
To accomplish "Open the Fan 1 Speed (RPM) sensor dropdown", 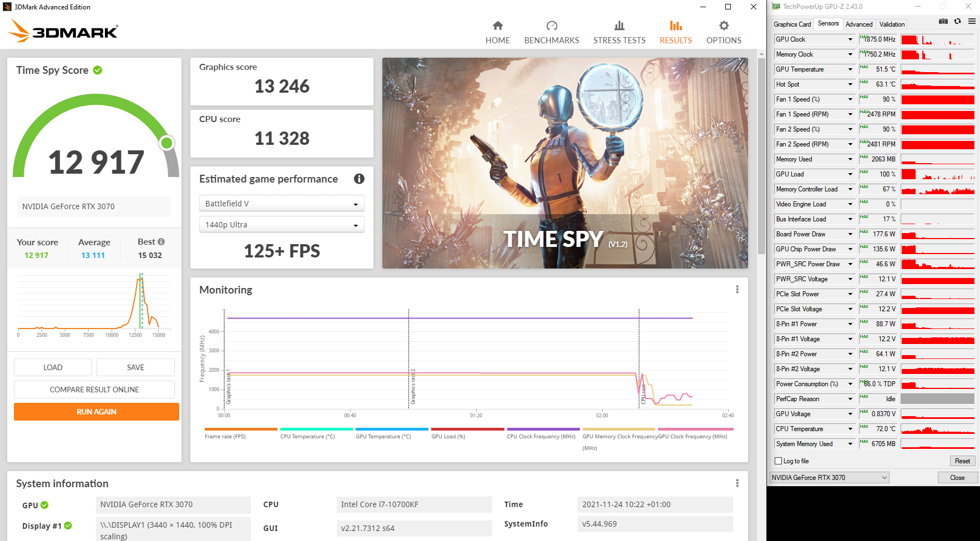I will (x=850, y=114).
